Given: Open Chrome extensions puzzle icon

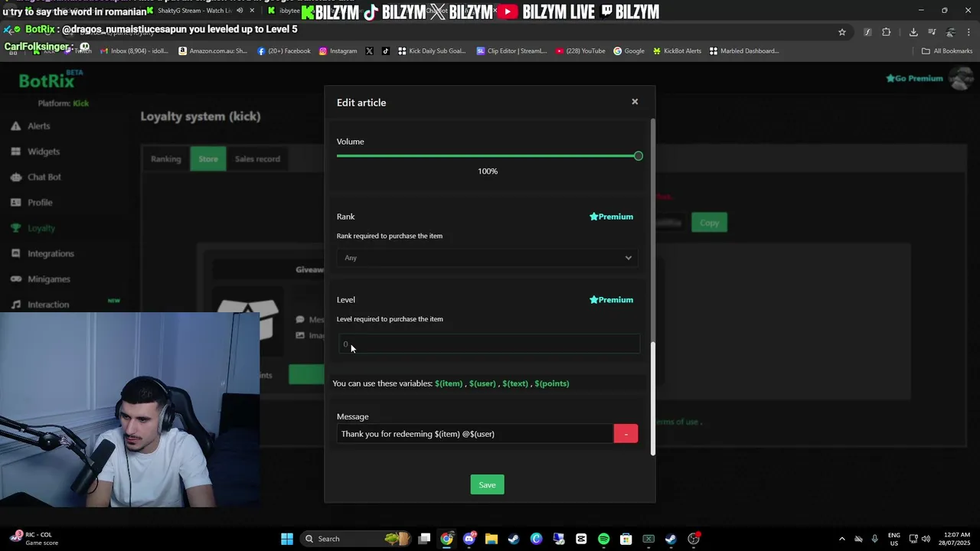Looking at the screenshot, I should point(887,32).
